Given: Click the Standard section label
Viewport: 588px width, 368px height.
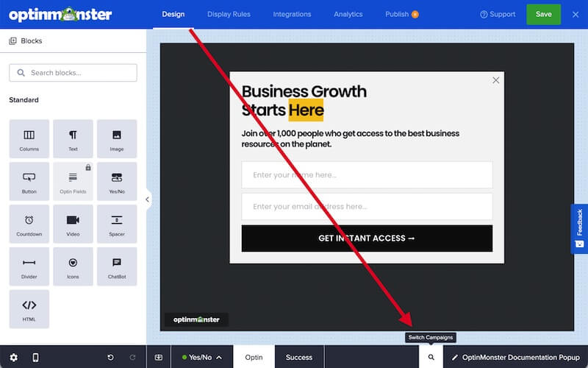Looking at the screenshot, I should tap(24, 100).
